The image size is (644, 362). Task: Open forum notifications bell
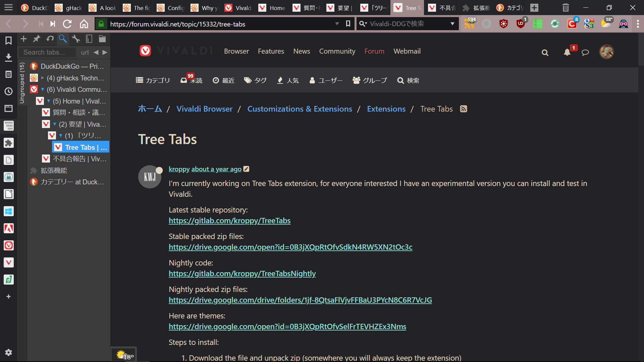(567, 52)
